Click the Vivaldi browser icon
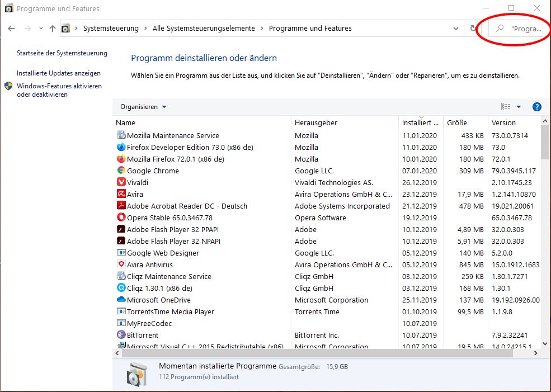 click(121, 182)
